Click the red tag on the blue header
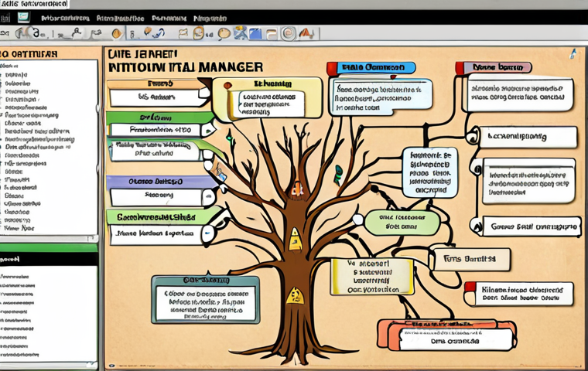The height and width of the screenshot is (371, 588). click(x=332, y=69)
